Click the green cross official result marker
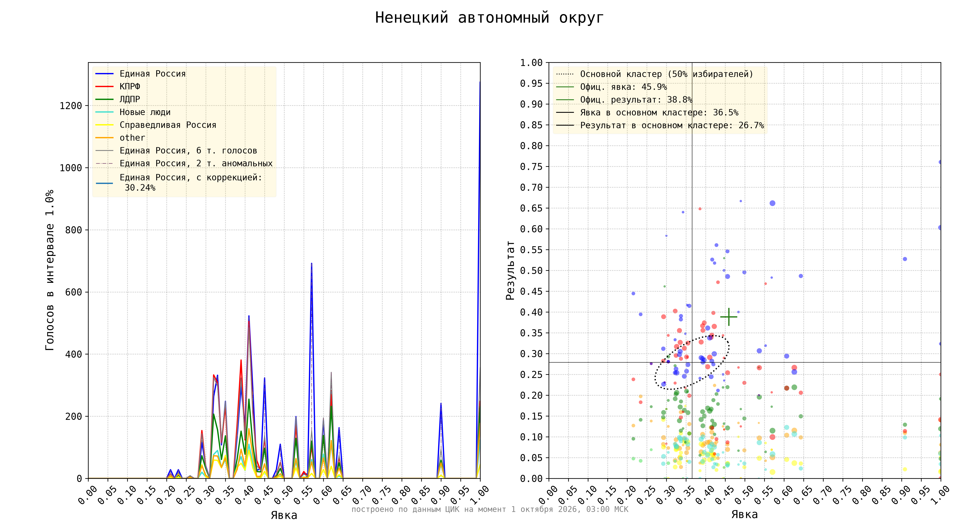Viewport: 980px width, 520px height. coord(728,317)
